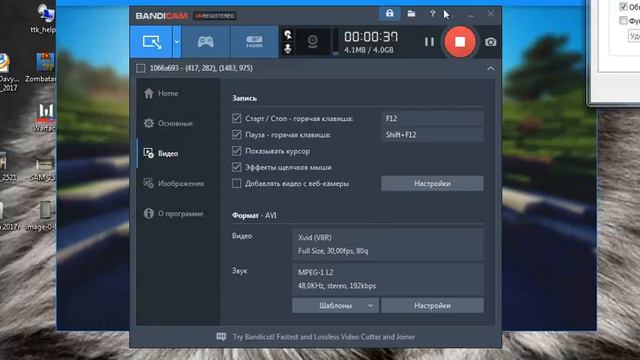Toggle microphone recording icon

point(288,49)
